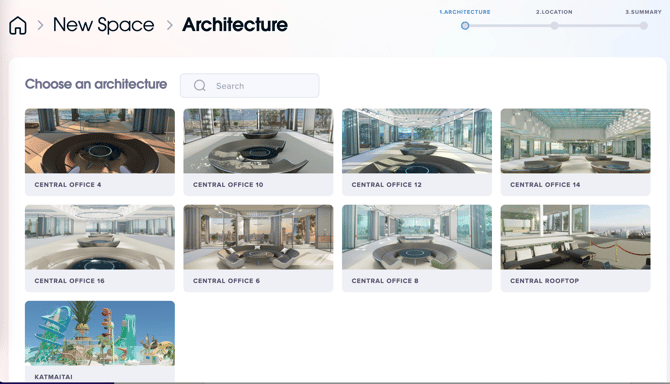Open the New Space breadcrumb
This screenshot has height=384, width=670.
tap(103, 25)
